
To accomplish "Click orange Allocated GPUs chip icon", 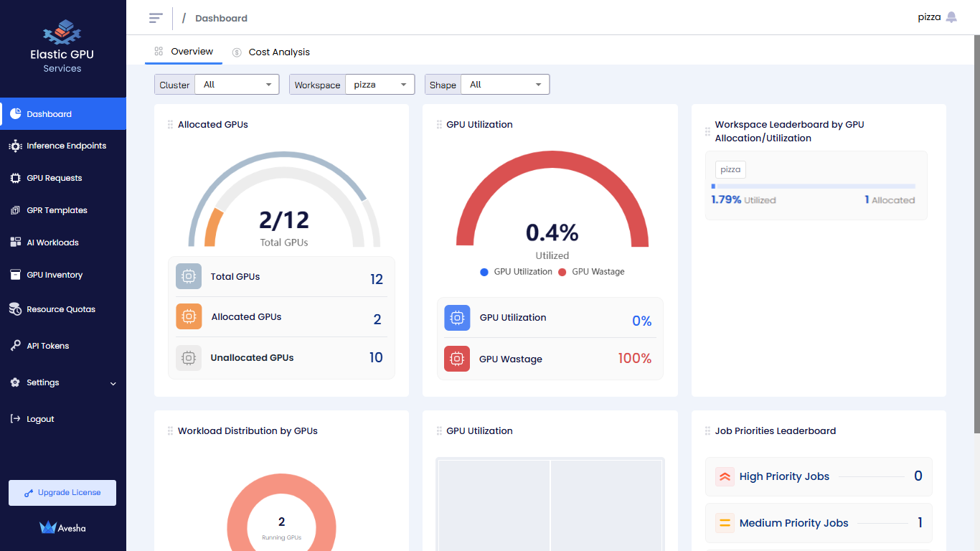I will coord(189,316).
